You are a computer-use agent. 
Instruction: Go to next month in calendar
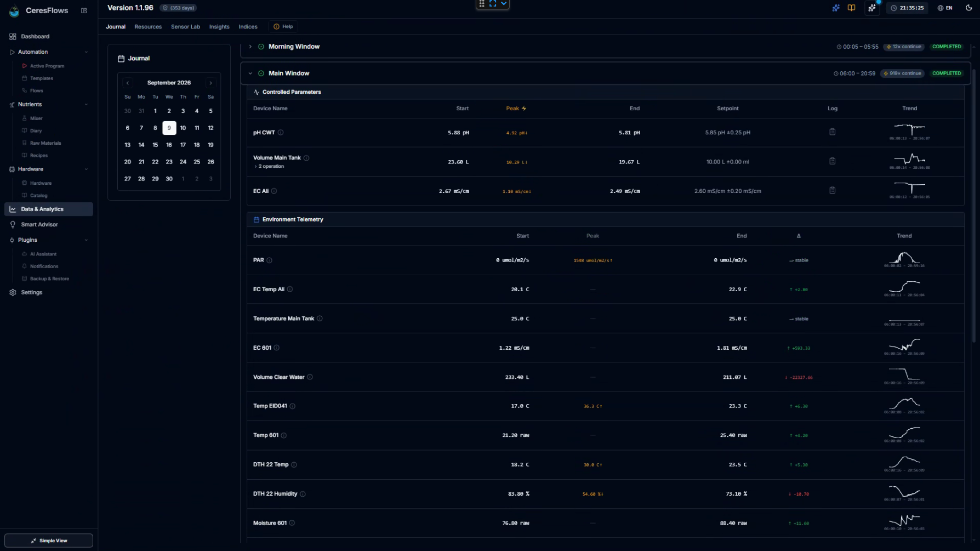[x=210, y=83]
